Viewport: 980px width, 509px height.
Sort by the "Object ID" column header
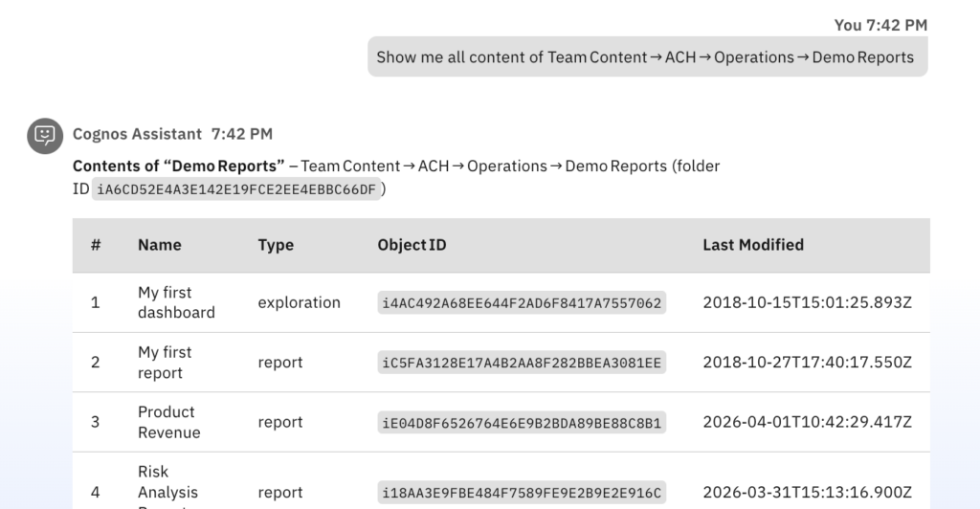(412, 245)
